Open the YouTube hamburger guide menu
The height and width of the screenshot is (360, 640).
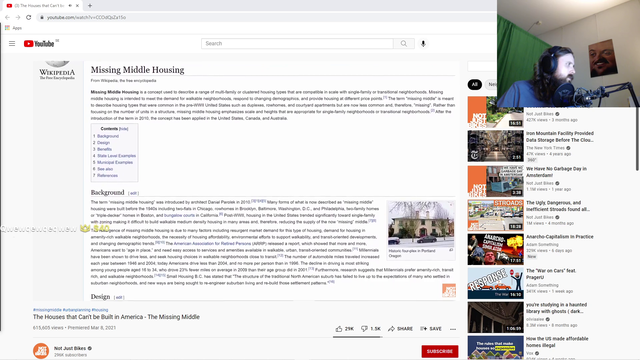pyautogui.click(x=12, y=44)
